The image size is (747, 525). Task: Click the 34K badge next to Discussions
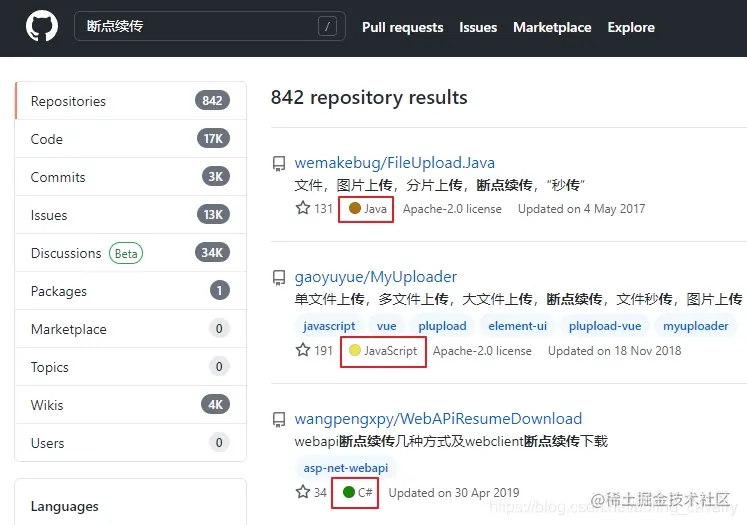[212, 252]
